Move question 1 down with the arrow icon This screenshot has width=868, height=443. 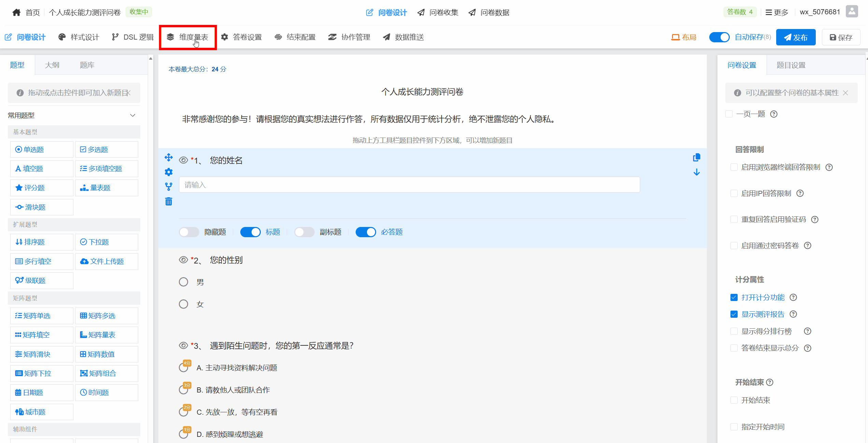point(697,172)
